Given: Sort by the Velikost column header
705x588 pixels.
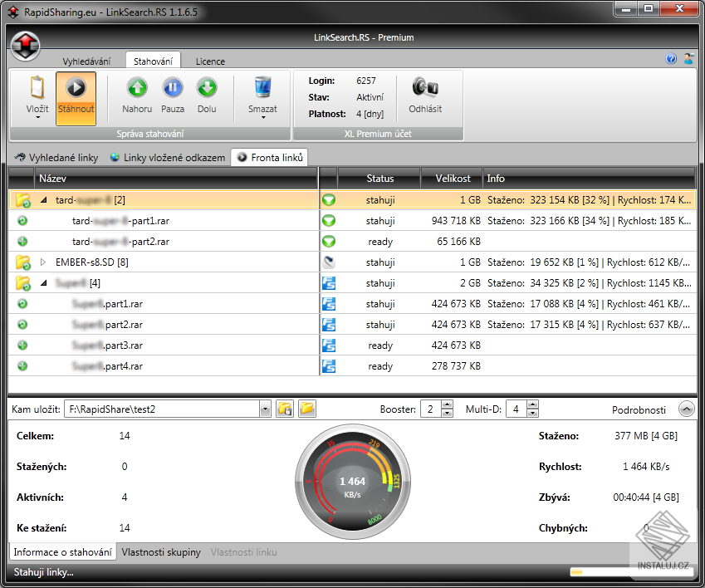Looking at the screenshot, I should pyautogui.click(x=453, y=179).
